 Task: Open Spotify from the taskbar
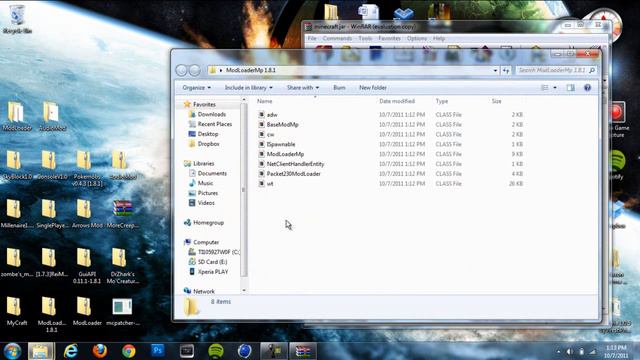click(216, 351)
